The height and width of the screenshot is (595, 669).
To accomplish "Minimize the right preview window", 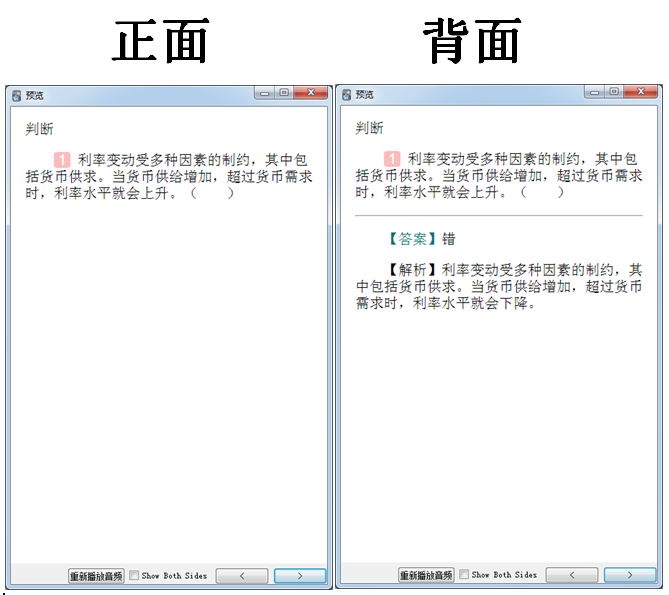I will click(594, 92).
